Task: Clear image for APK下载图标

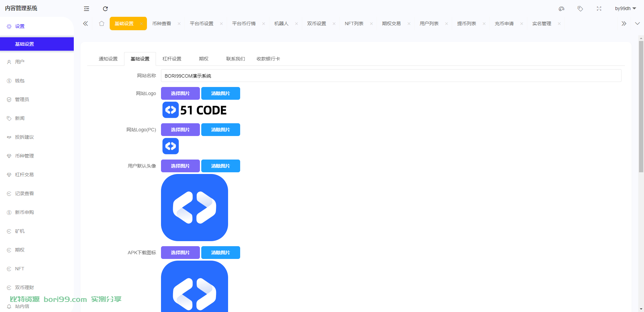Action: pyautogui.click(x=221, y=253)
